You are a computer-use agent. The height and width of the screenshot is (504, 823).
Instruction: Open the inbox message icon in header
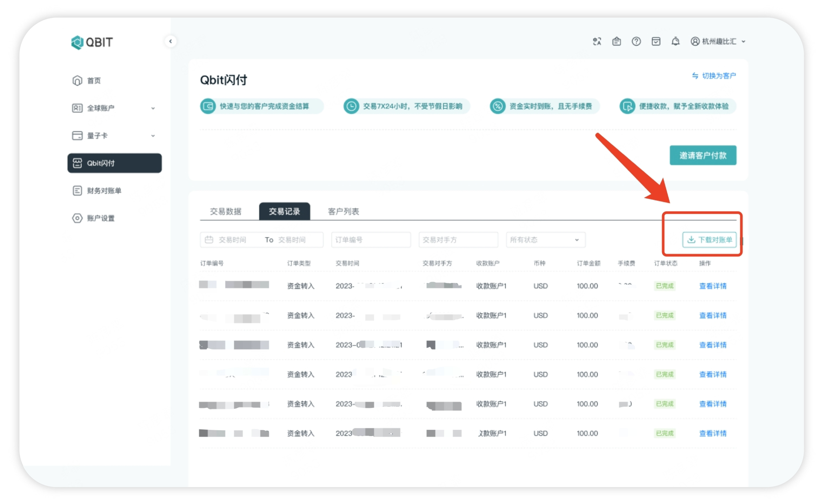coord(656,41)
